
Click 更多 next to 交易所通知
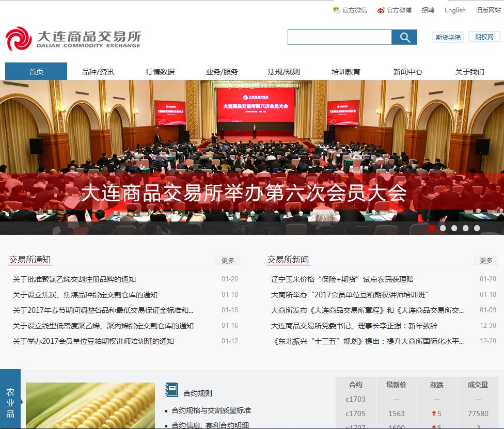point(228,260)
